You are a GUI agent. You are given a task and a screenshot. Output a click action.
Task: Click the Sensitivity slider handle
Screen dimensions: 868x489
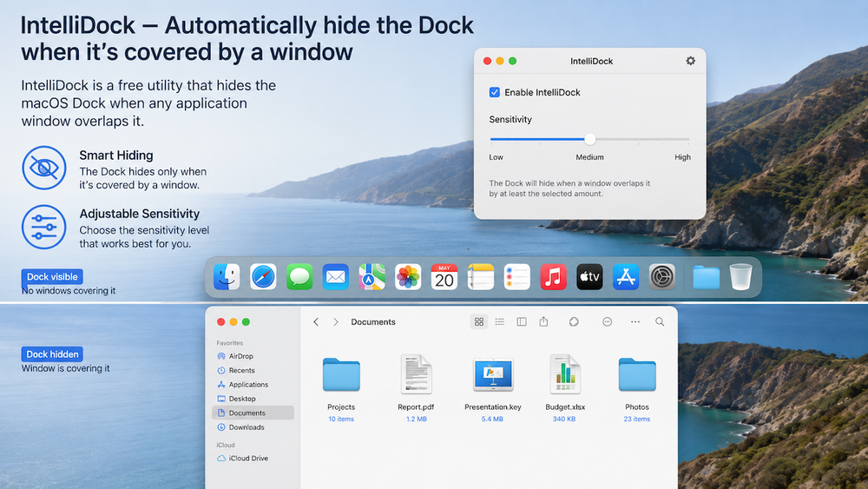tap(590, 140)
